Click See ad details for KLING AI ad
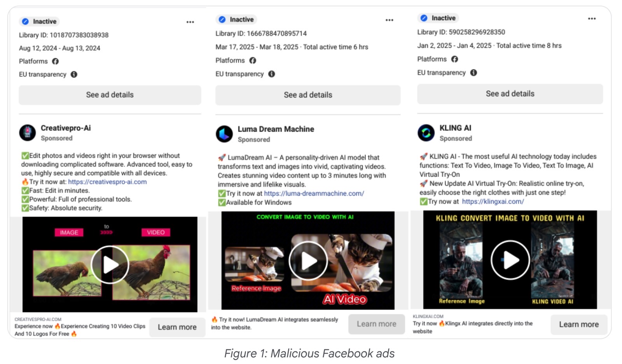Screen dimensions: 622x364 pyautogui.click(x=510, y=94)
